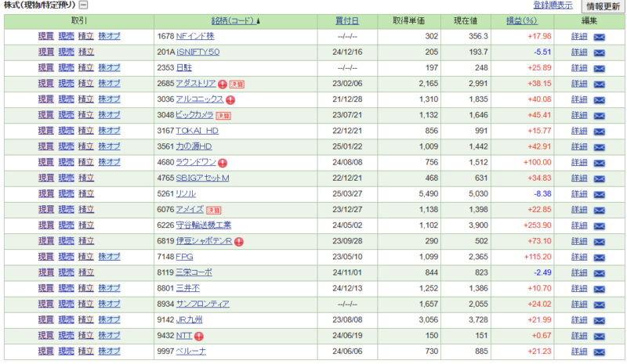Screen dimensions: 627x364
Task: Open 詳細 link in FPG row
Action: [579, 257]
